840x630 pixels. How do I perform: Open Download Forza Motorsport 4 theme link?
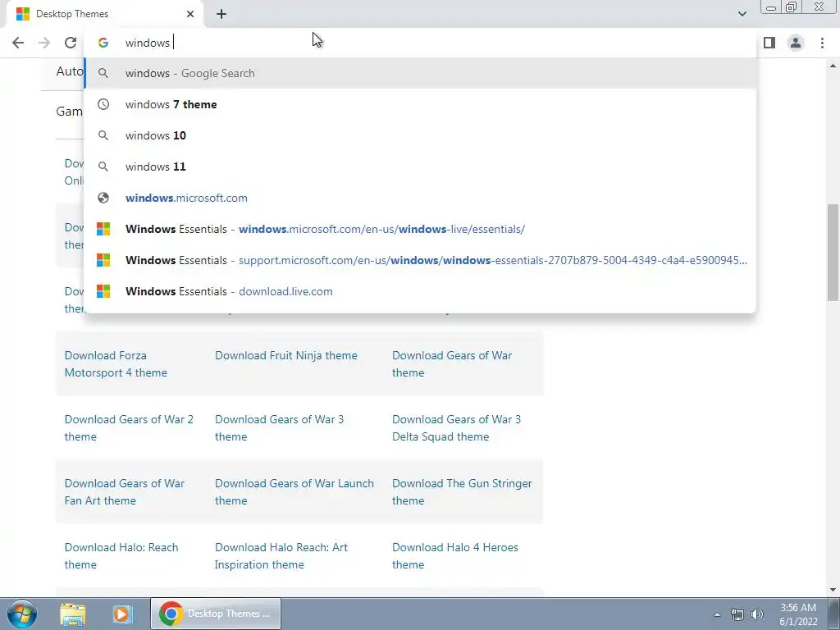coord(116,363)
